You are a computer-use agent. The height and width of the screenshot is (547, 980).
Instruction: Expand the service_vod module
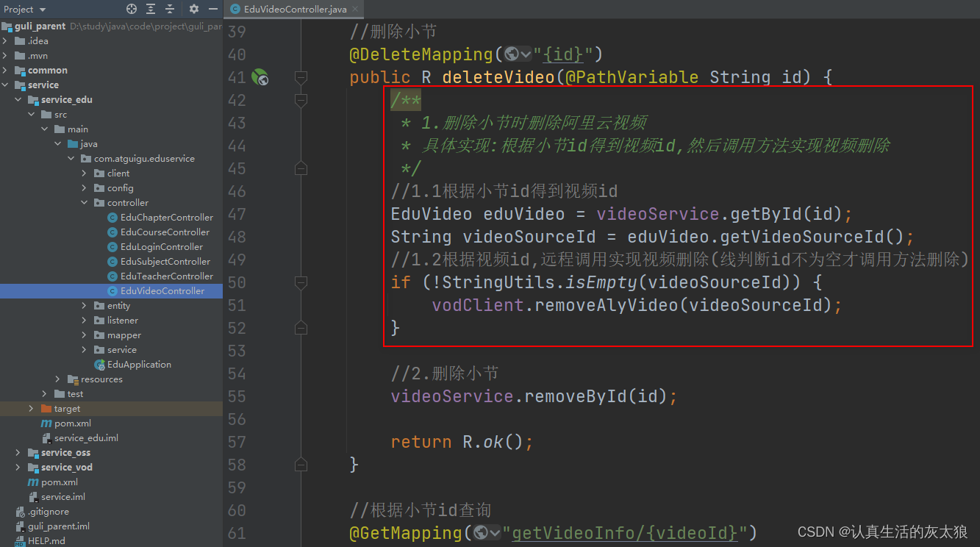pyautogui.click(x=18, y=467)
